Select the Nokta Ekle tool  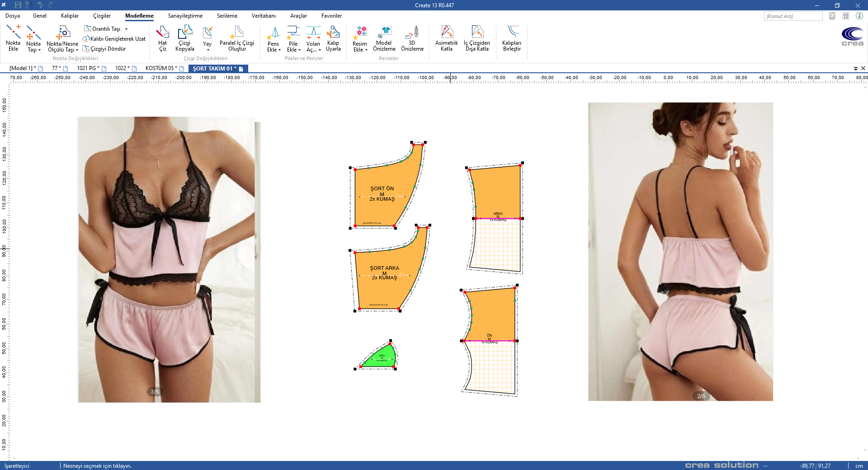(13, 38)
